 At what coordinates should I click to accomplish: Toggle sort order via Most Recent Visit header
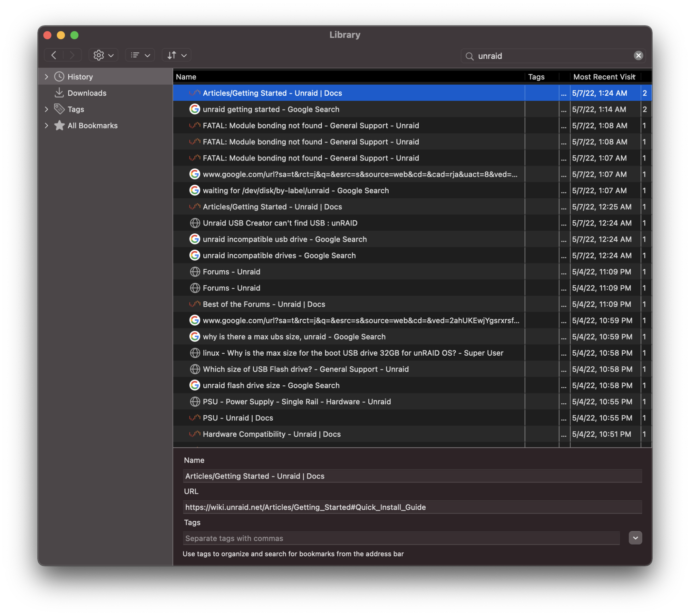click(x=604, y=77)
